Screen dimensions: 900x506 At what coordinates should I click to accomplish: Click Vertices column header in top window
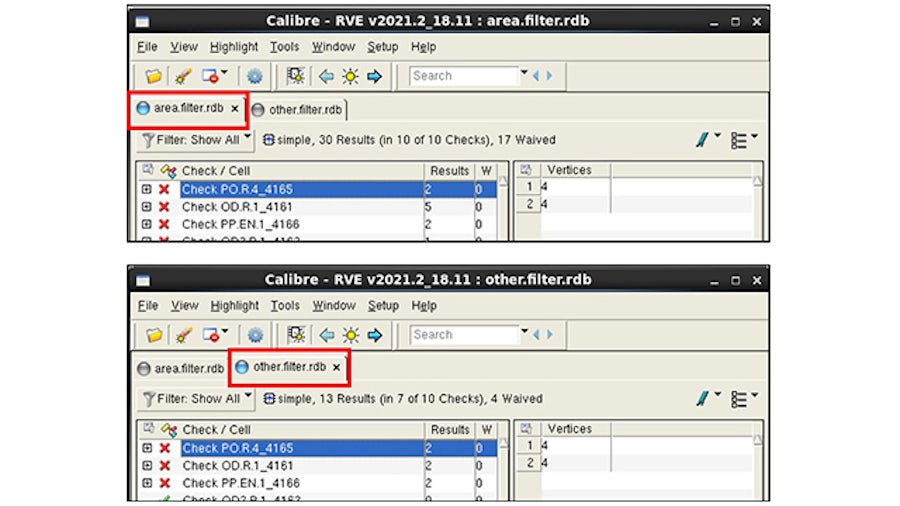(x=569, y=170)
